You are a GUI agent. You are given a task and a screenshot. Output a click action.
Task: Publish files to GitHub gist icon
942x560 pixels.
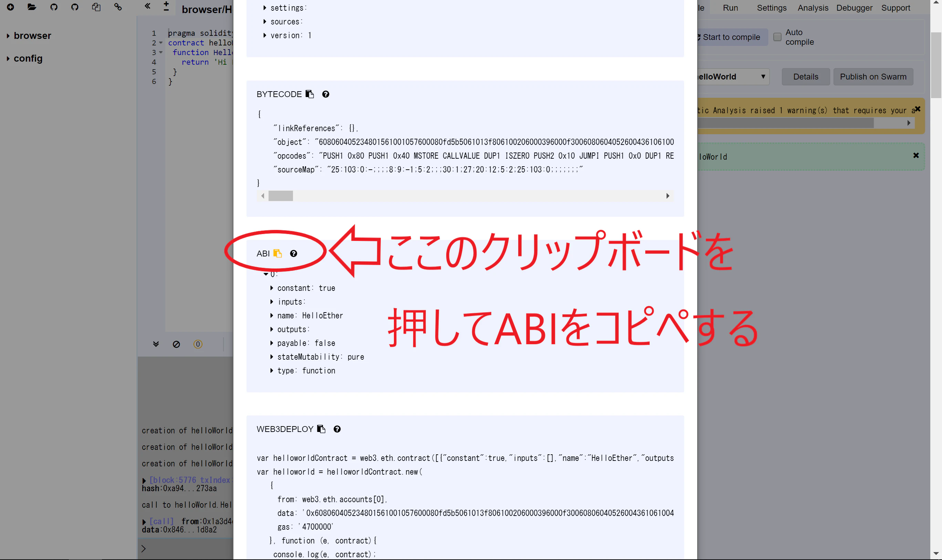(54, 7)
